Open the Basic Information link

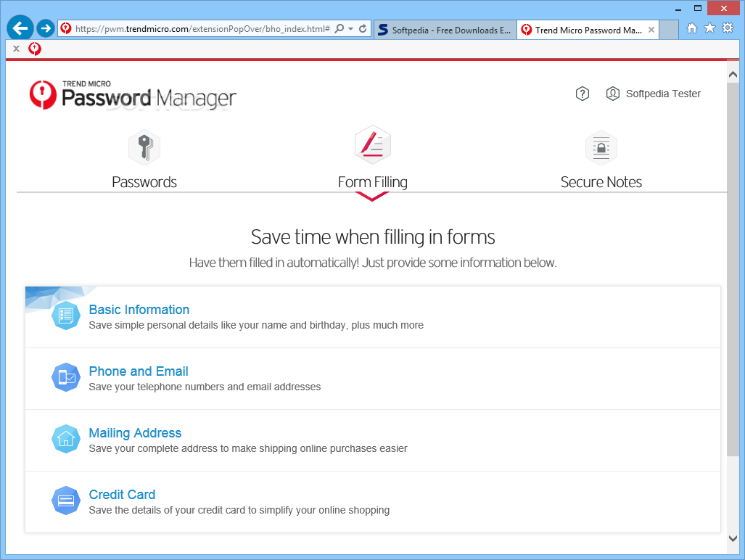[139, 310]
